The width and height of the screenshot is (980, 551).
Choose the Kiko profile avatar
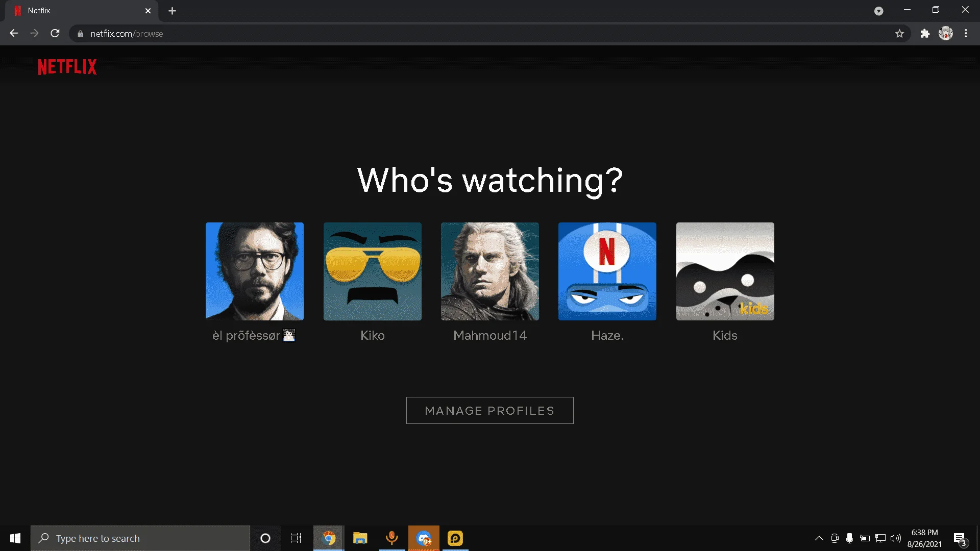[373, 271]
